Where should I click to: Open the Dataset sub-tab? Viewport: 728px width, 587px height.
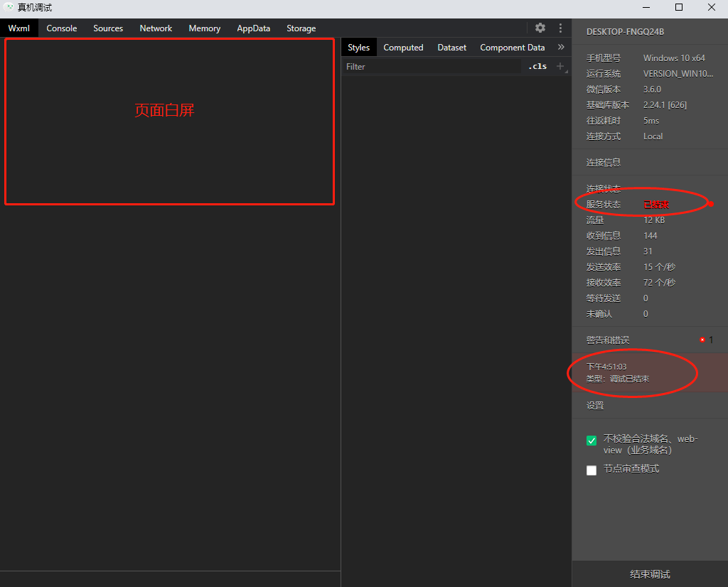(451, 48)
